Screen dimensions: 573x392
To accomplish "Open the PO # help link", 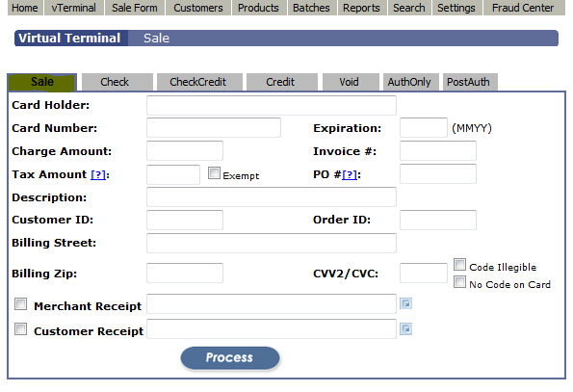I will coord(350,174).
